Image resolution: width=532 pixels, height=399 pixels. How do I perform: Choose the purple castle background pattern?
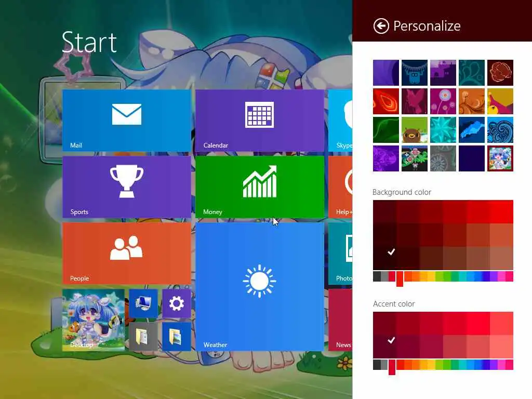coord(443,73)
